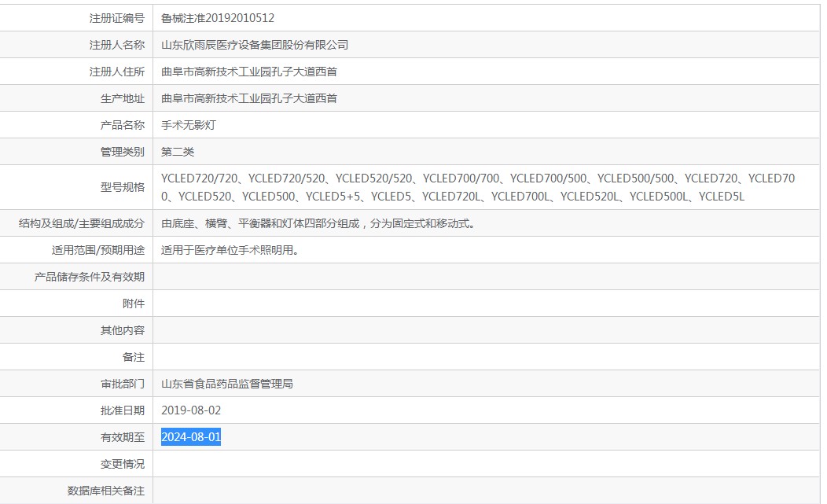Screen dimensions: 827x504
Task: Select product name 手术无影灯
Action: tap(189, 125)
